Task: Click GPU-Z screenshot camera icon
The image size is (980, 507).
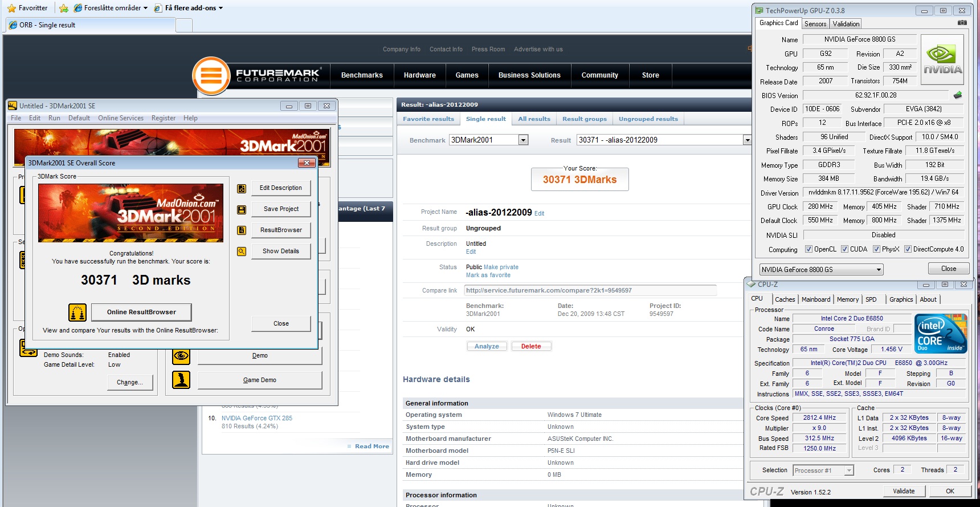Action: (x=962, y=23)
